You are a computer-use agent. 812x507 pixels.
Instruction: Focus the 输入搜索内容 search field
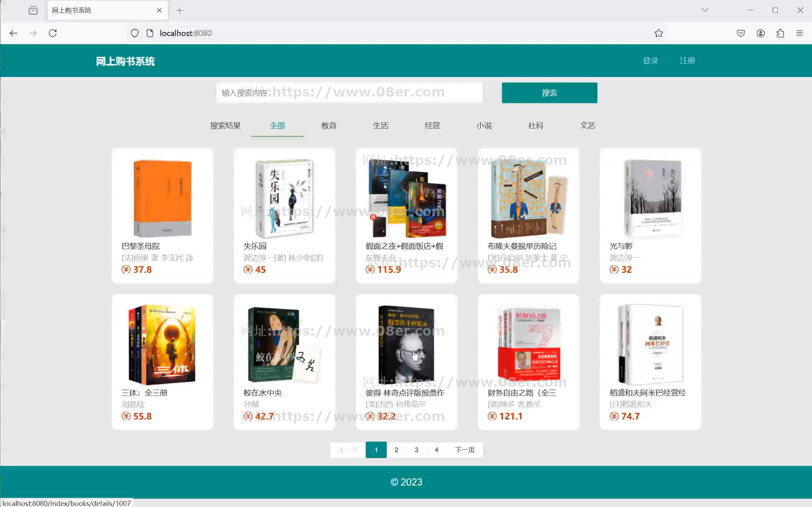349,93
